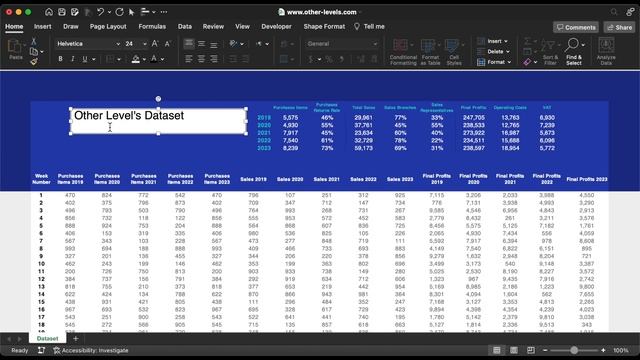Click Cell Styles button
This screenshot has width=640, height=360.
pyautogui.click(x=454, y=52)
